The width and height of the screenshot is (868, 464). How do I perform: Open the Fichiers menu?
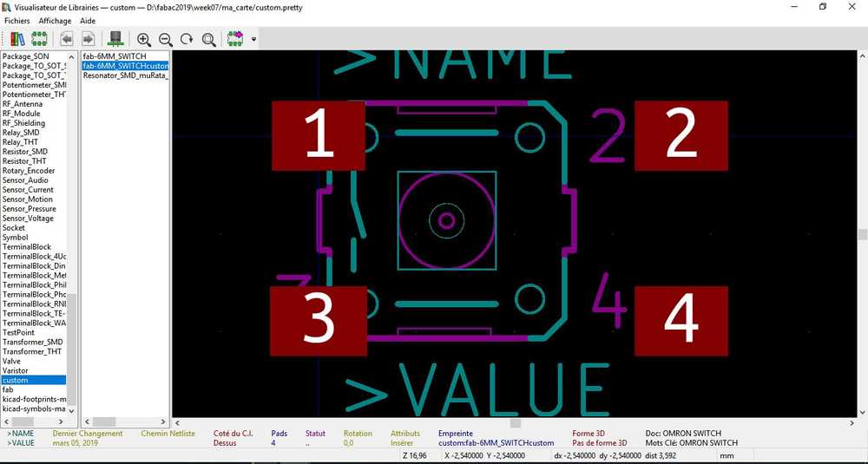(17, 21)
